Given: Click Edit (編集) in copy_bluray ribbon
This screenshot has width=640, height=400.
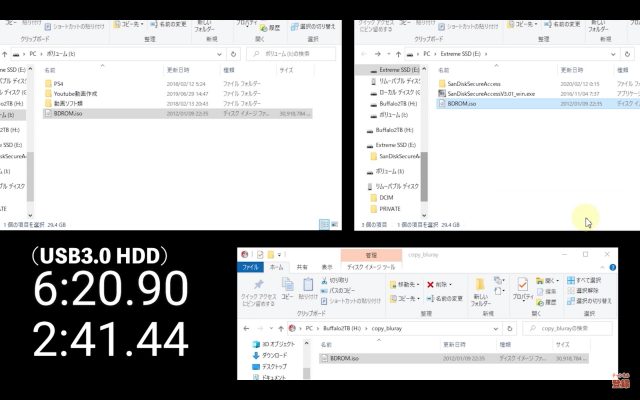Looking at the screenshot, I should (x=547, y=291).
